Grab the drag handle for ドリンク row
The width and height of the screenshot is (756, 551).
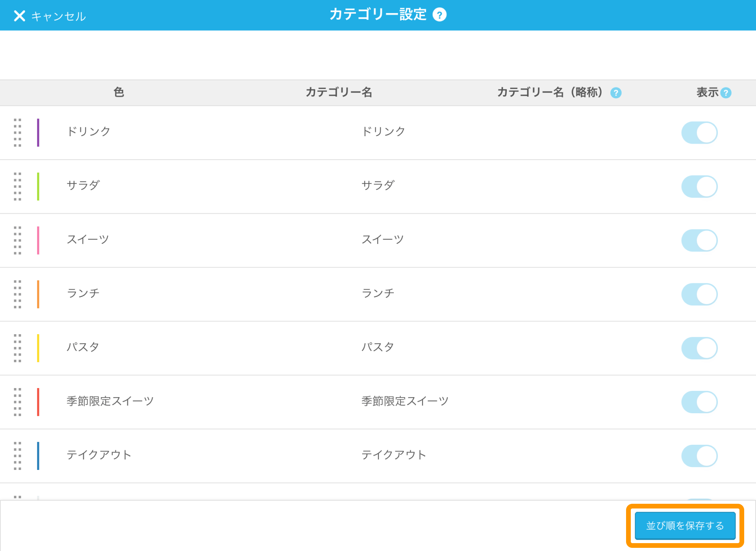coord(17,133)
